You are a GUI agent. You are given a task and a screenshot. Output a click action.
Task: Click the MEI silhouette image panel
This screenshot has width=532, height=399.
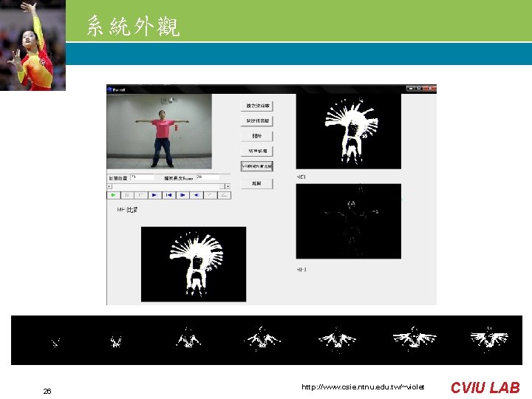pos(349,132)
